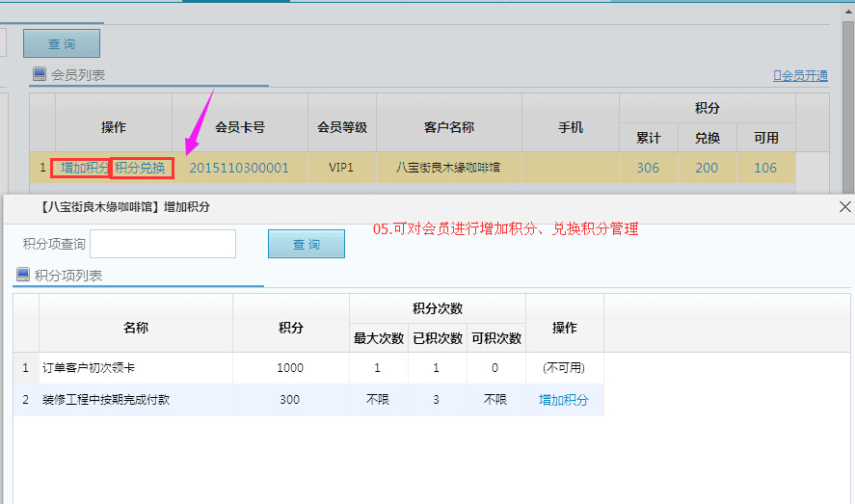The height and width of the screenshot is (504, 855).
Task: Click the redeemed points value 200
Action: 707,168
